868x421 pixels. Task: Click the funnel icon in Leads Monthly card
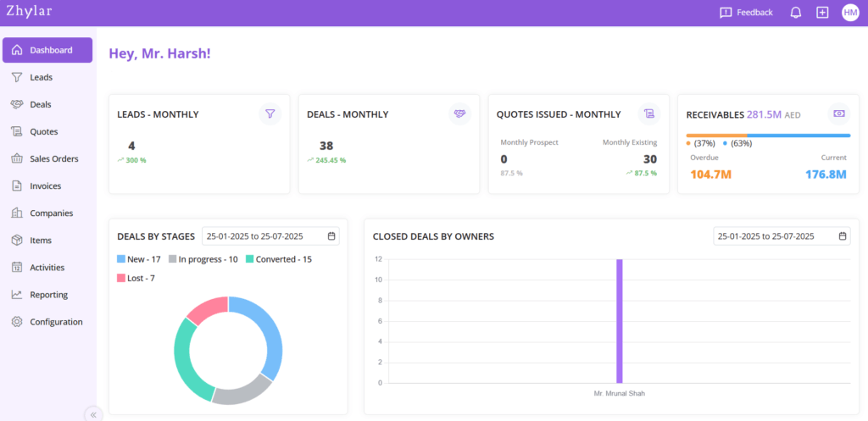click(270, 114)
